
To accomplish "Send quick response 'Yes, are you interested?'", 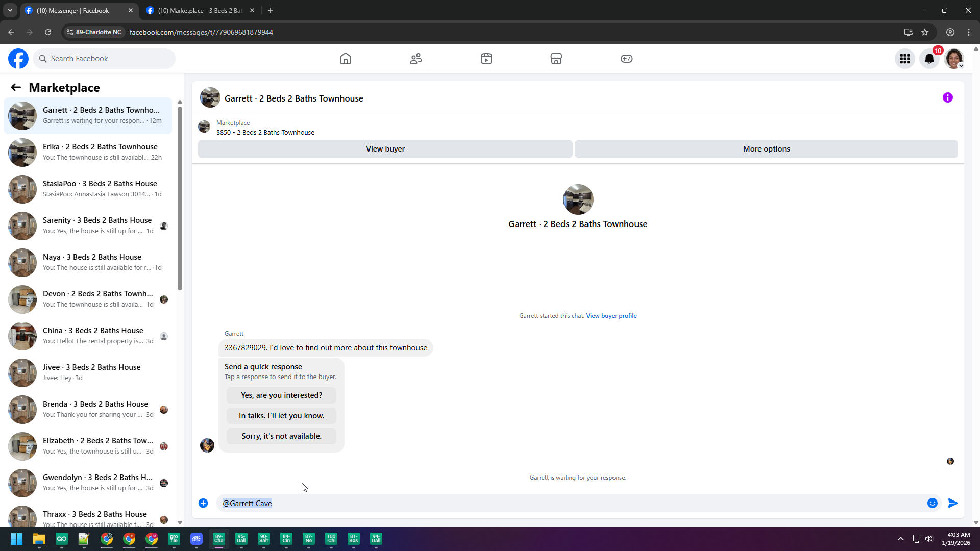I will [x=282, y=395].
